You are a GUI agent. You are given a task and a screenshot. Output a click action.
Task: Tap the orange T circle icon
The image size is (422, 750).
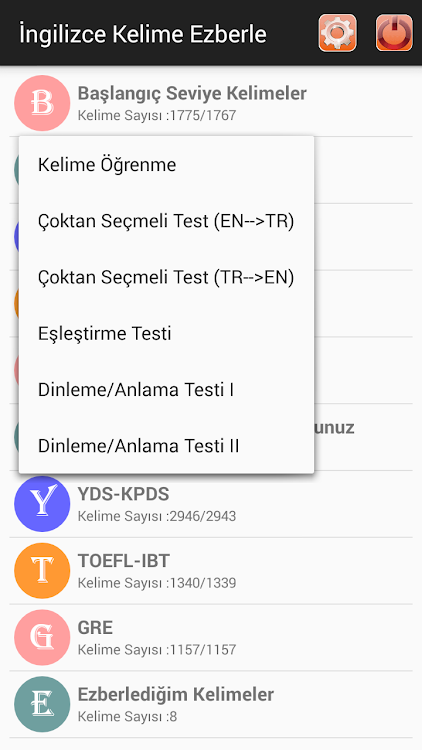coord(42,571)
